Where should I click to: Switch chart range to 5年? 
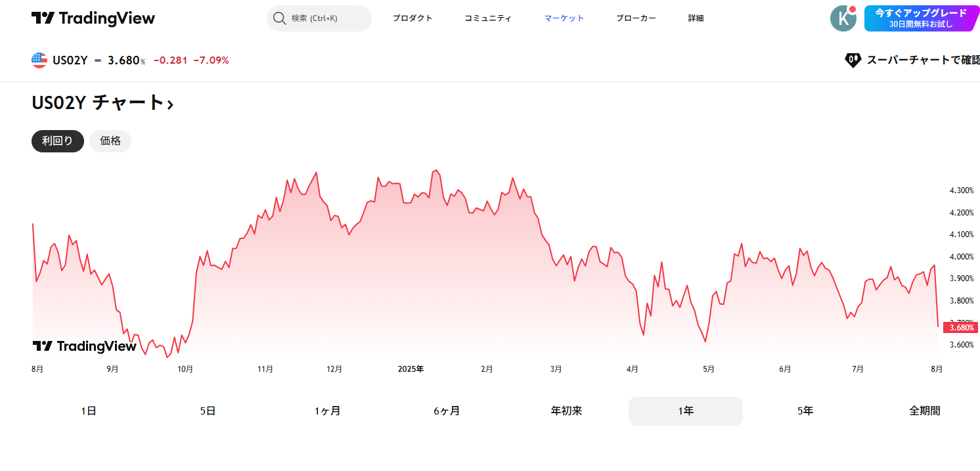[x=805, y=411]
